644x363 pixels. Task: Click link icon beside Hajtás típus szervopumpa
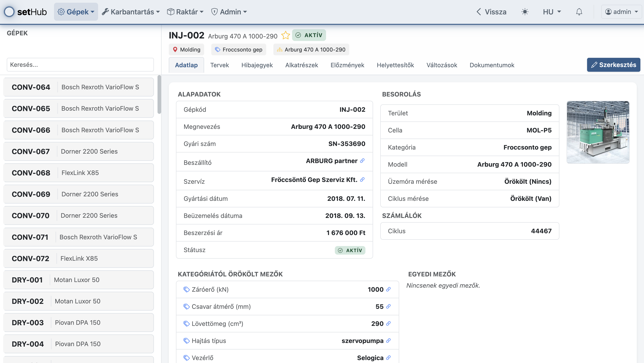tap(388, 341)
